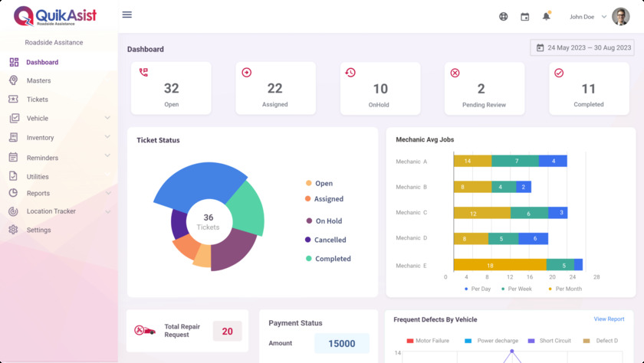
Task: Toggle the Per Day legend series
Action: tap(477, 289)
